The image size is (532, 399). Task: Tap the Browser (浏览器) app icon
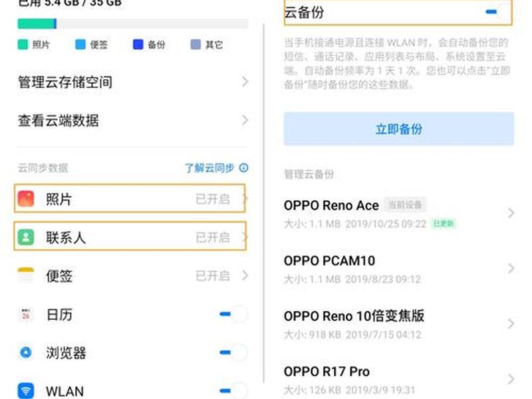26,352
